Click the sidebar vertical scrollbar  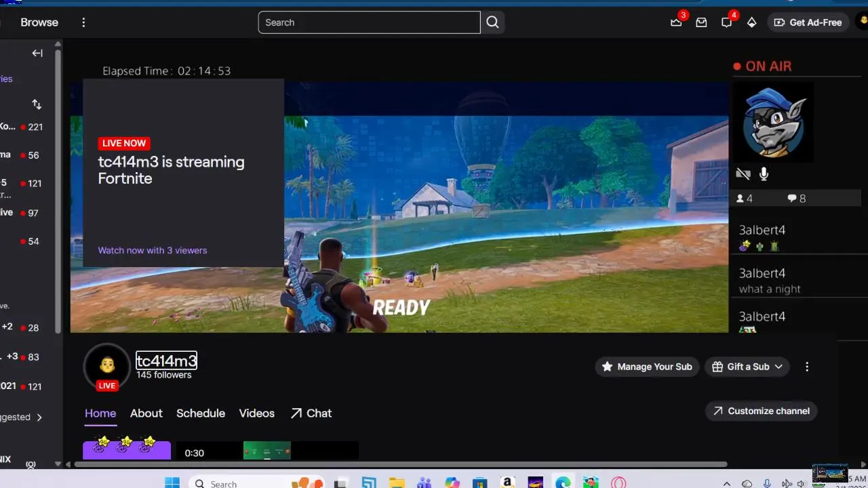58,190
